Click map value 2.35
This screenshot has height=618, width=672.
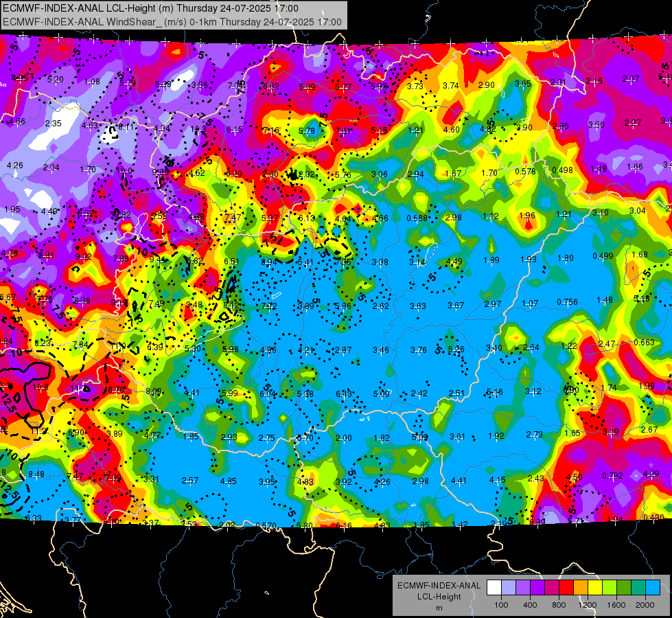click(x=54, y=123)
